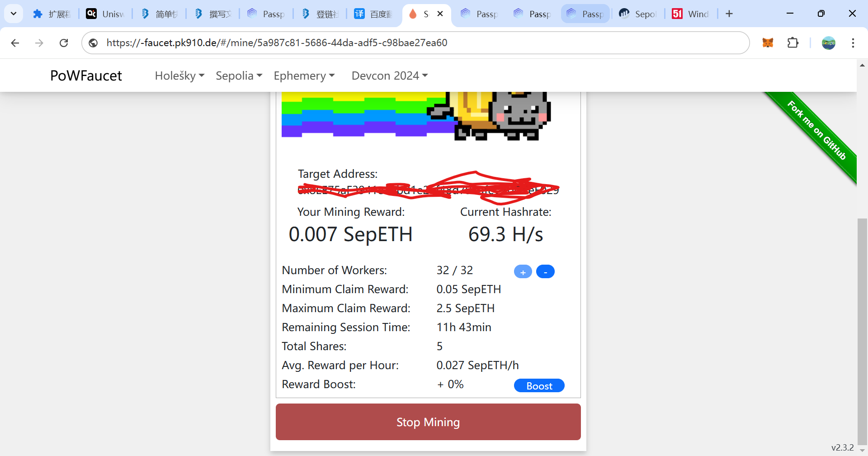Click the 32 / 32 workers value
This screenshot has height=456, width=868.
[454, 271]
